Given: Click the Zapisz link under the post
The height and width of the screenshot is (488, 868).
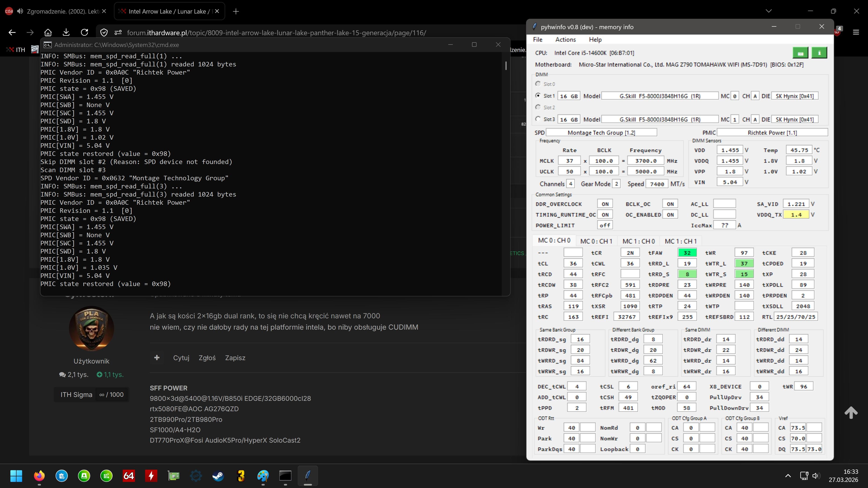Looking at the screenshot, I should [x=235, y=358].
